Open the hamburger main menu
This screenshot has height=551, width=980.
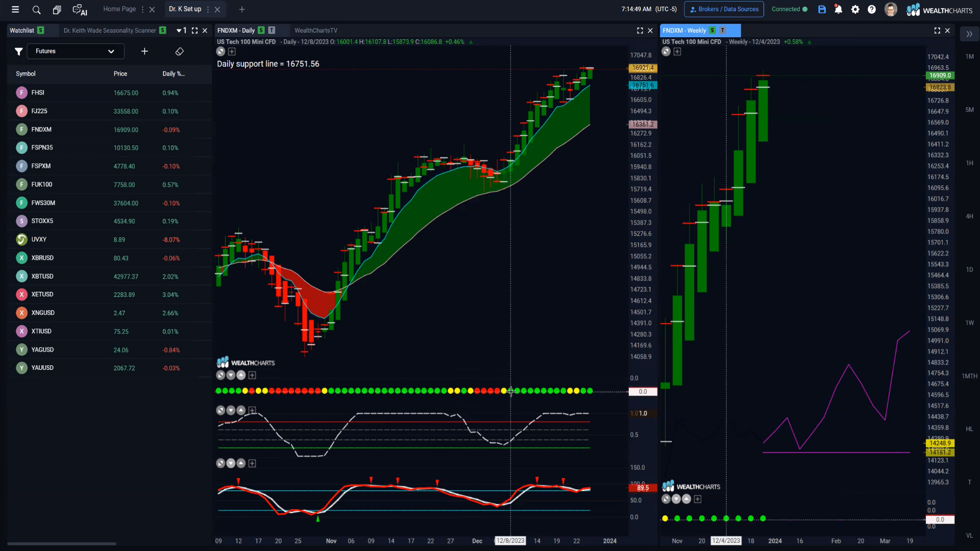15,9
